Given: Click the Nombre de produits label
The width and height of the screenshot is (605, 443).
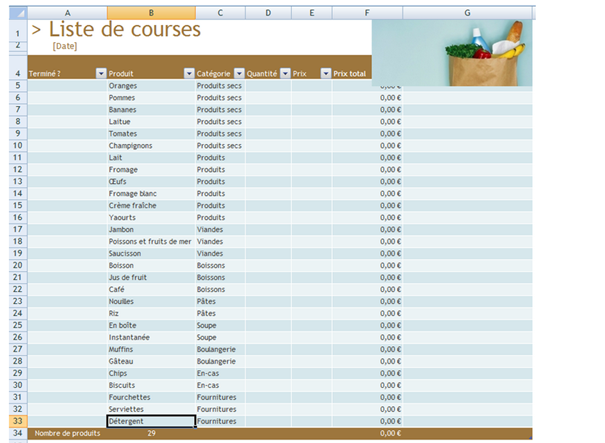Looking at the screenshot, I should click(x=67, y=433).
